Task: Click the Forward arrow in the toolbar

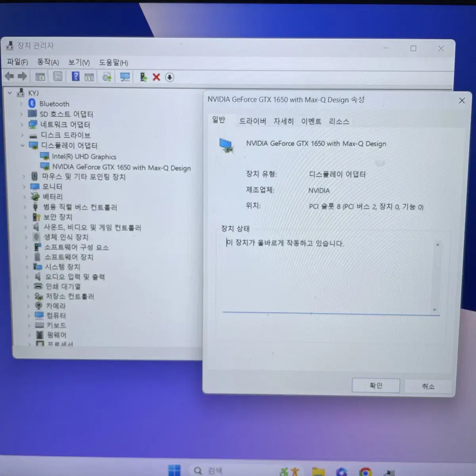Action: [x=23, y=76]
